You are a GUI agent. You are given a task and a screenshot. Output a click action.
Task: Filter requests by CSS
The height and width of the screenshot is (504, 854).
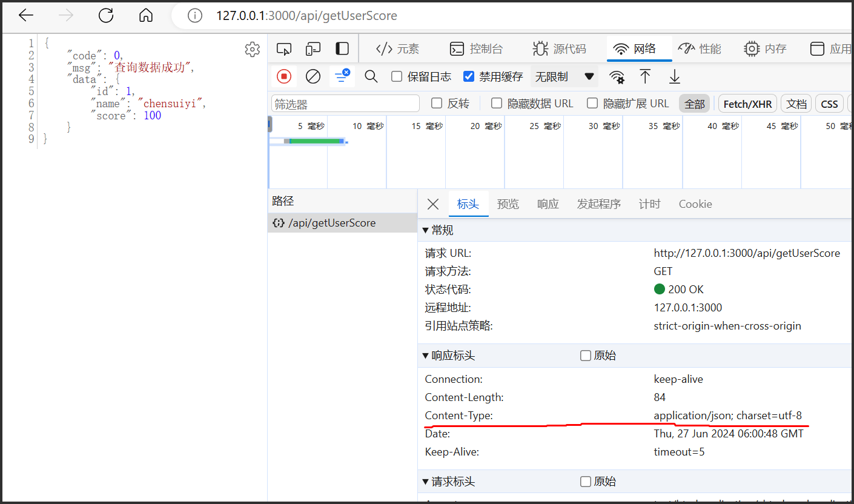[829, 104]
